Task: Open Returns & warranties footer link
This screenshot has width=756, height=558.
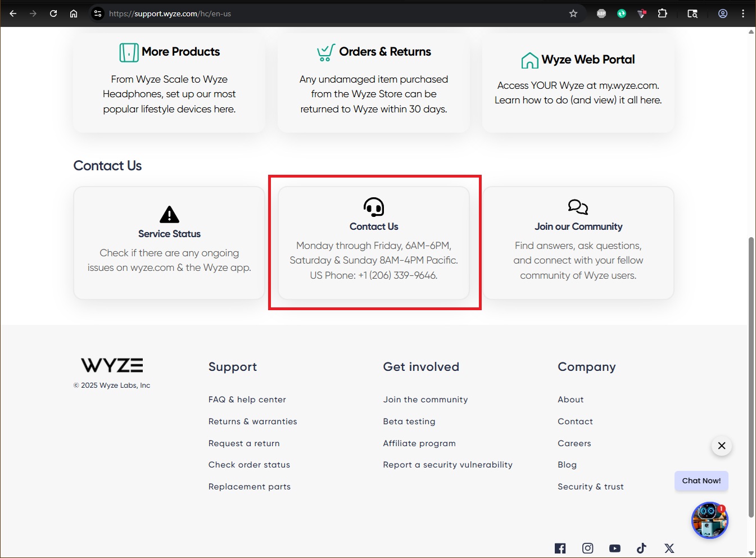Action: click(253, 421)
